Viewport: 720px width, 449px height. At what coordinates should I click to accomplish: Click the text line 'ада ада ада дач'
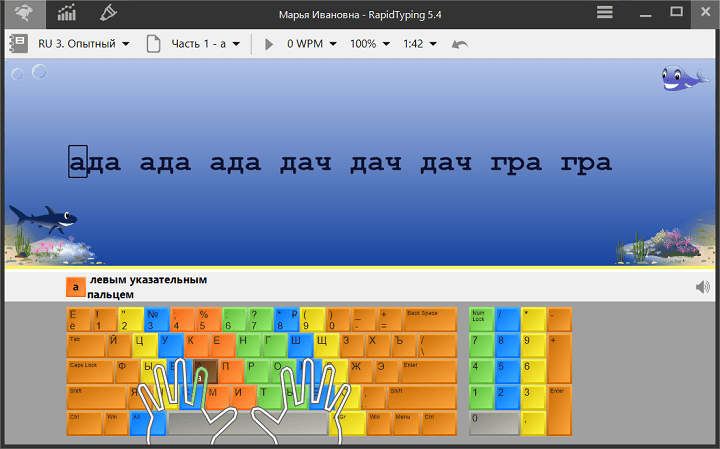(340, 163)
